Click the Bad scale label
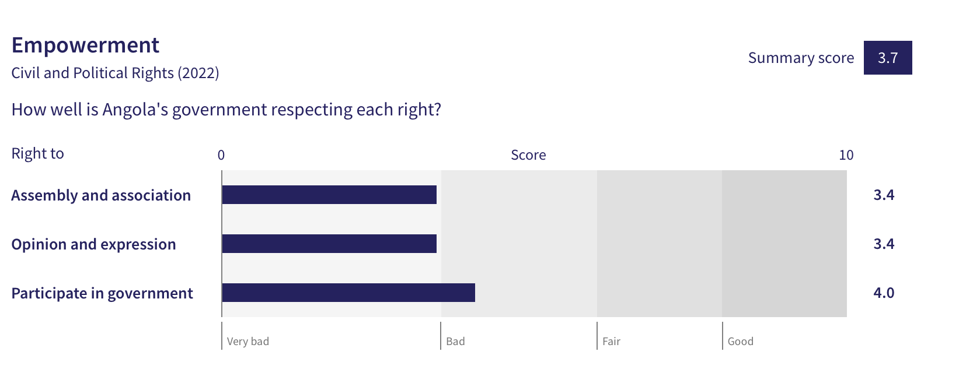This screenshot has width=980, height=369. pyautogui.click(x=455, y=342)
